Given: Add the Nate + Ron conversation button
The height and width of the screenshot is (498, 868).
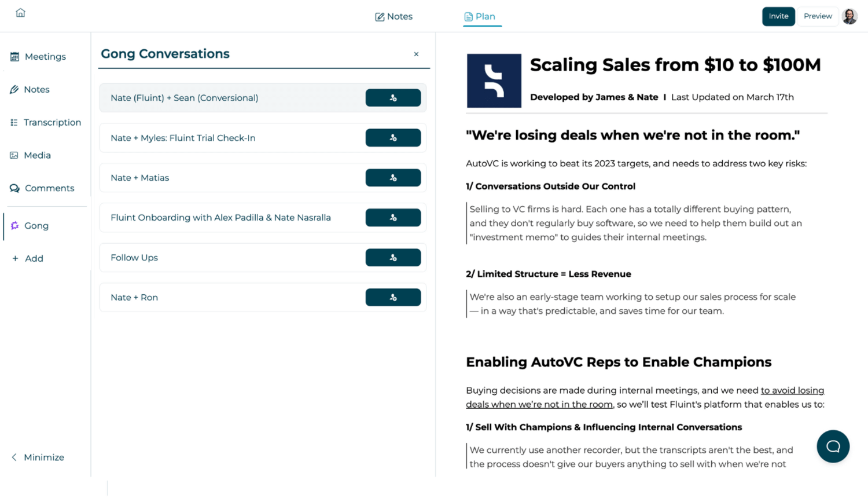Looking at the screenshot, I should point(393,298).
